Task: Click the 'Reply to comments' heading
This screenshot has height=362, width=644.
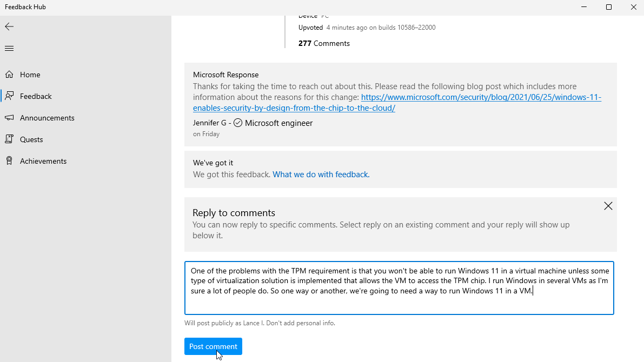Action: coord(234,212)
